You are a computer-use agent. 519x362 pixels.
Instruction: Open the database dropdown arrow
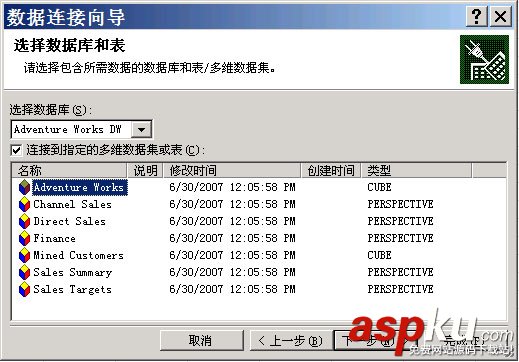[141, 129]
